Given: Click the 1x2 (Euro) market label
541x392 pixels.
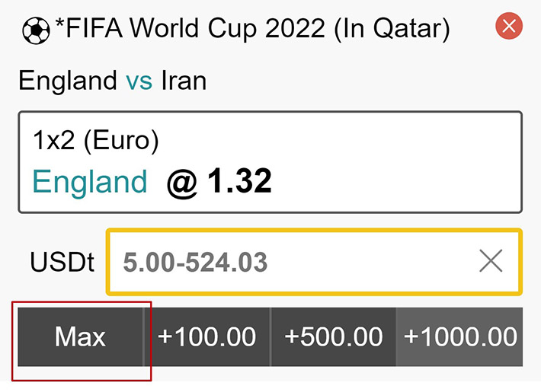Looking at the screenshot, I should [x=95, y=141].
